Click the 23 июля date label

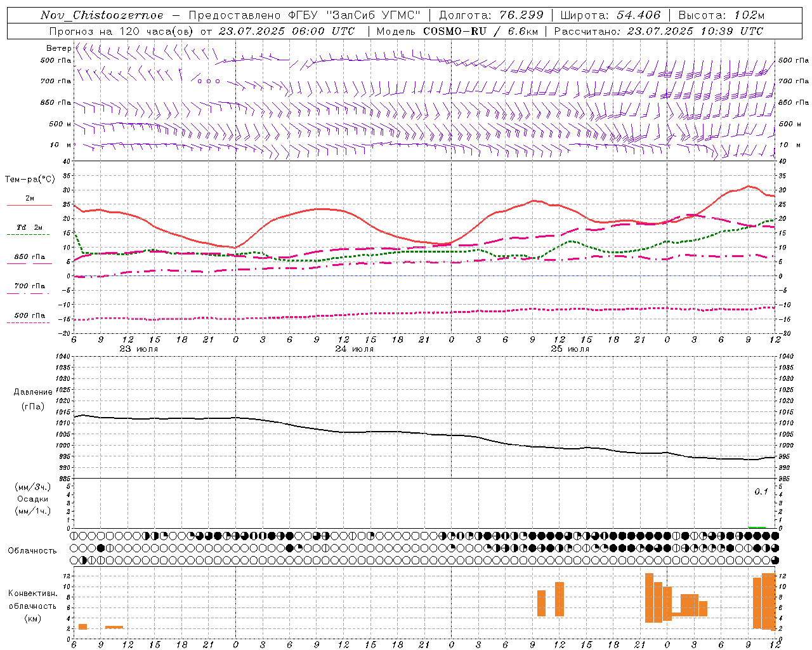[x=139, y=348]
